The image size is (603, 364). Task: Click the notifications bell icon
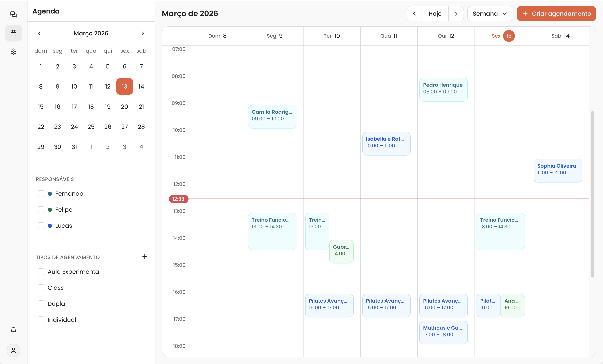coord(13,330)
